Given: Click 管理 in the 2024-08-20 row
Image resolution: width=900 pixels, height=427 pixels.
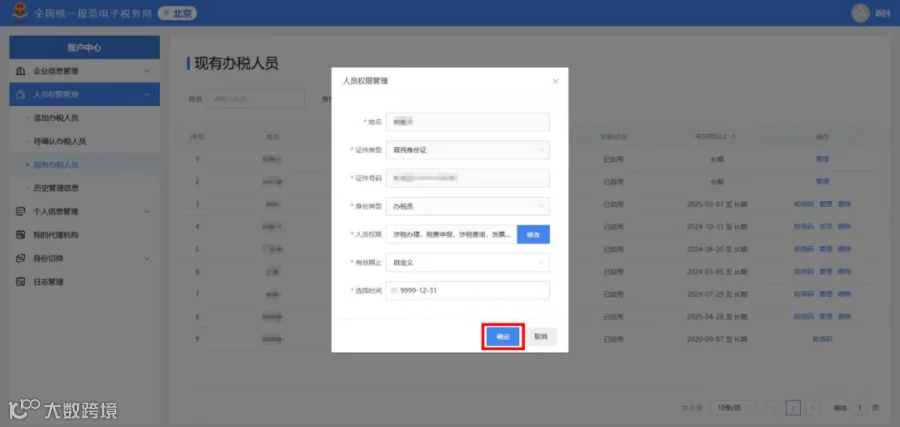Looking at the screenshot, I should click(x=825, y=249).
